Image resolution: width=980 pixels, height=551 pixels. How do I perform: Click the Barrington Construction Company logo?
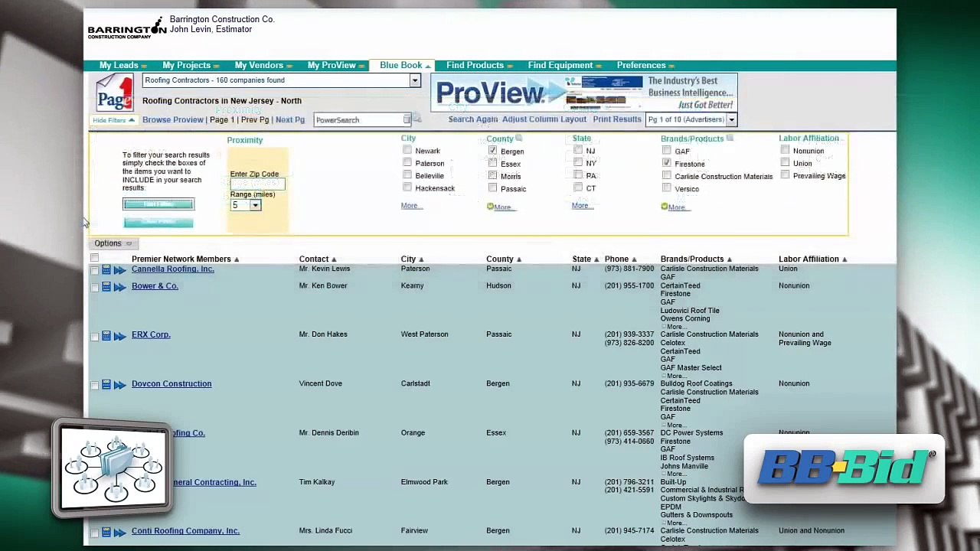(126, 28)
